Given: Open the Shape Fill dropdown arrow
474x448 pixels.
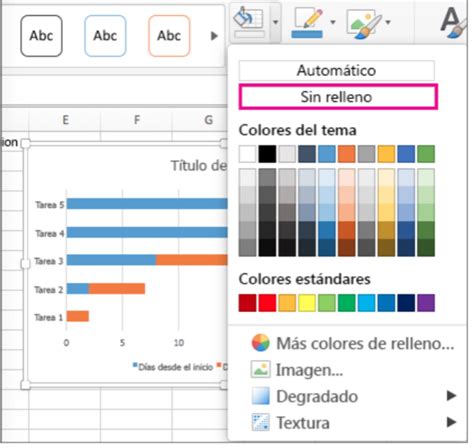Looking at the screenshot, I should [275, 22].
